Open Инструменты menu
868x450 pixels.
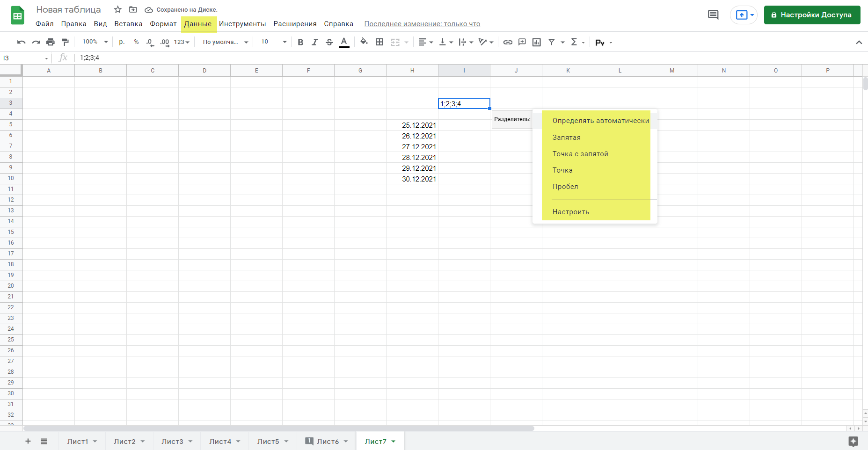tap(242, 24)
